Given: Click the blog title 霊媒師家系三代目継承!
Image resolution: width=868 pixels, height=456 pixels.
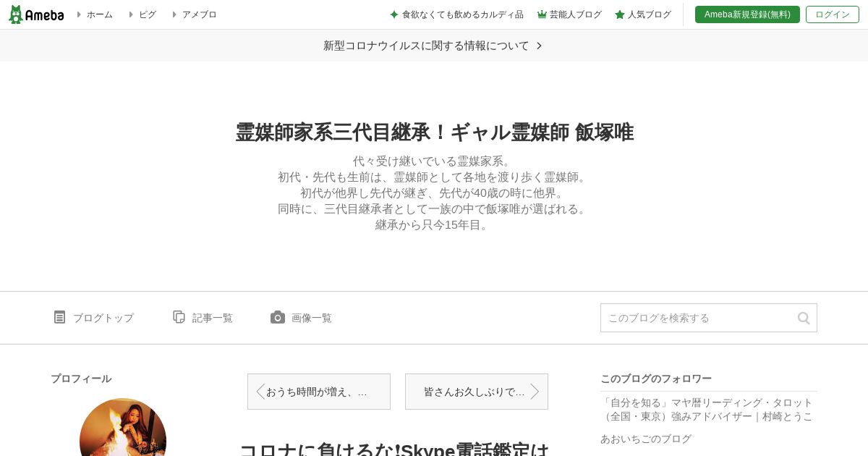Looking at the screenshot, I should pos(434,132).
